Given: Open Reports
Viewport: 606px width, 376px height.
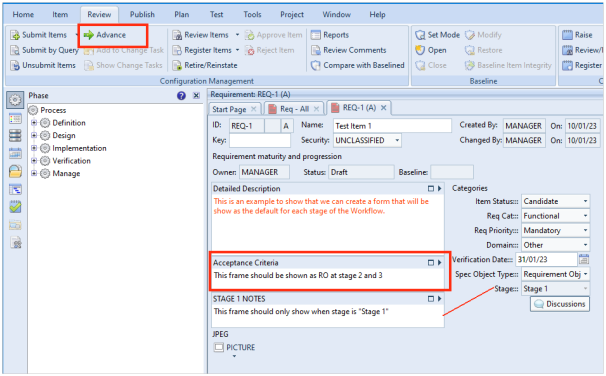Looking at the screenshot, I should [330, 35].
